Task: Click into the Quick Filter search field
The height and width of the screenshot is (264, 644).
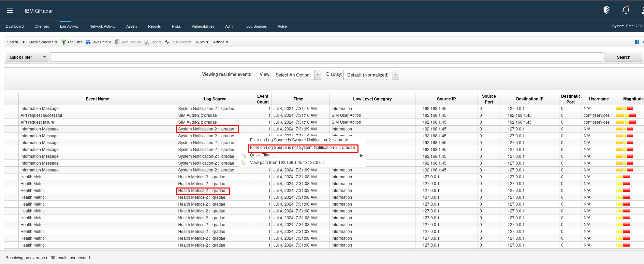Action: pos(327,57)
